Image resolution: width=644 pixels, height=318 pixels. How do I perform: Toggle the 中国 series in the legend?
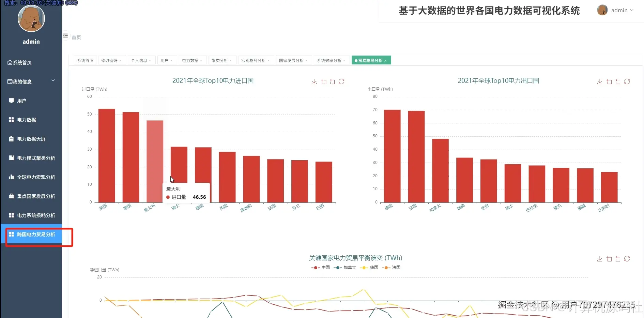(320, 268)
